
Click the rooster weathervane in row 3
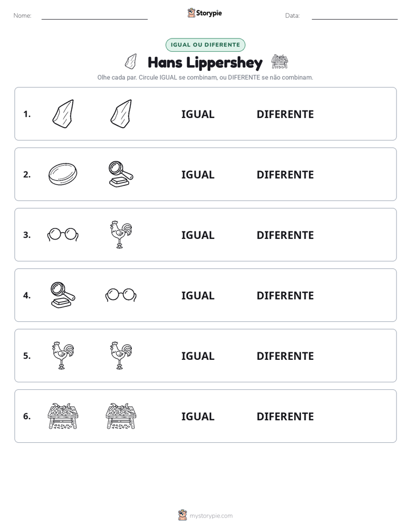121,234
